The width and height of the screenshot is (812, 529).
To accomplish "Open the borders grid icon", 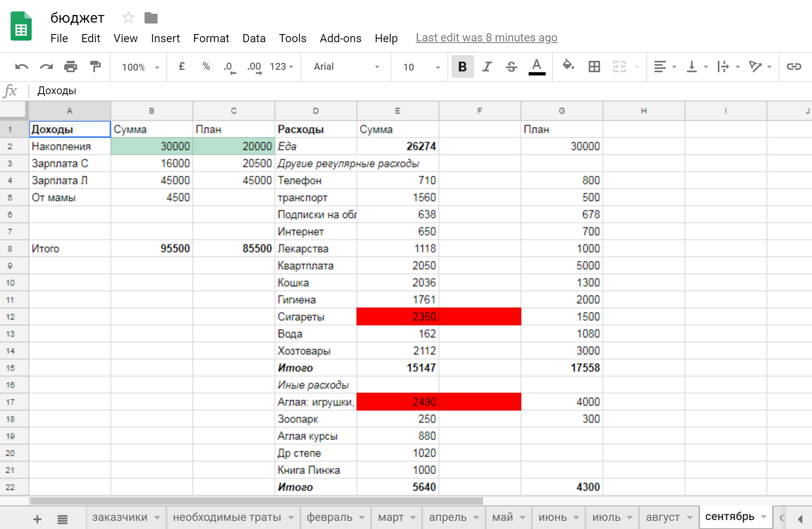I will tap(594, 67).
